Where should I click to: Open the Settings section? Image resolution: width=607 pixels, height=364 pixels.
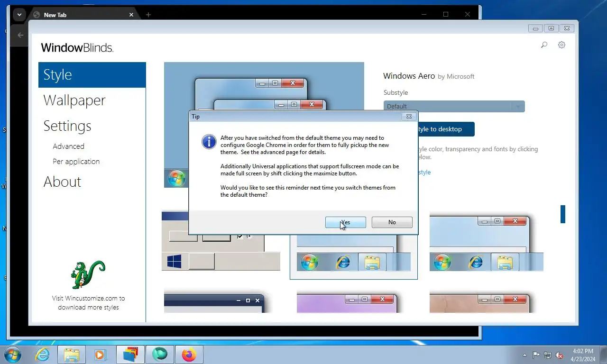pyautogui.click(x=67, y=126)
